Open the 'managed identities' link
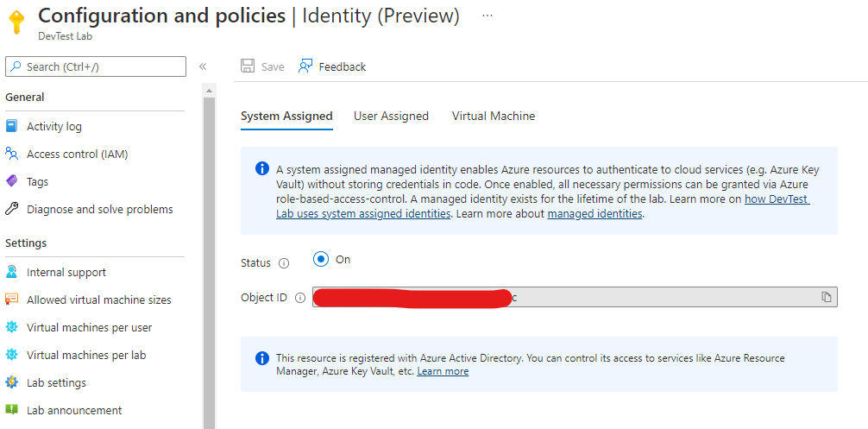 point(594,213)
